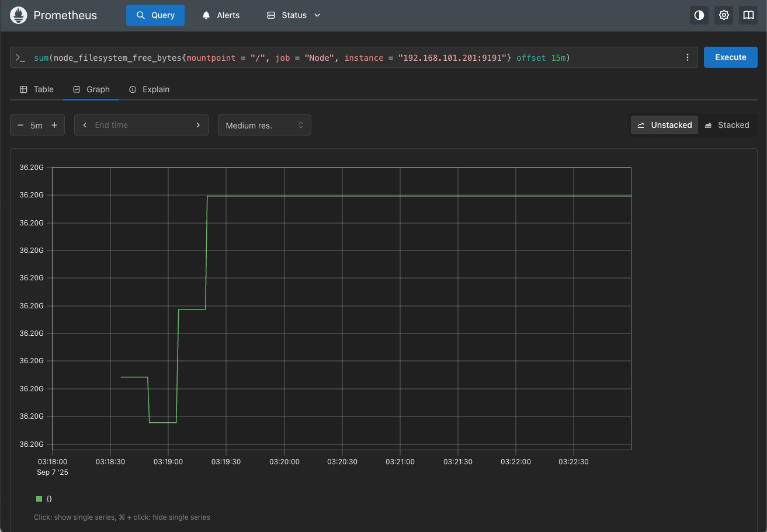Open the Medium res. resolution dropdown
767x532 pixels.
(264, 125)
